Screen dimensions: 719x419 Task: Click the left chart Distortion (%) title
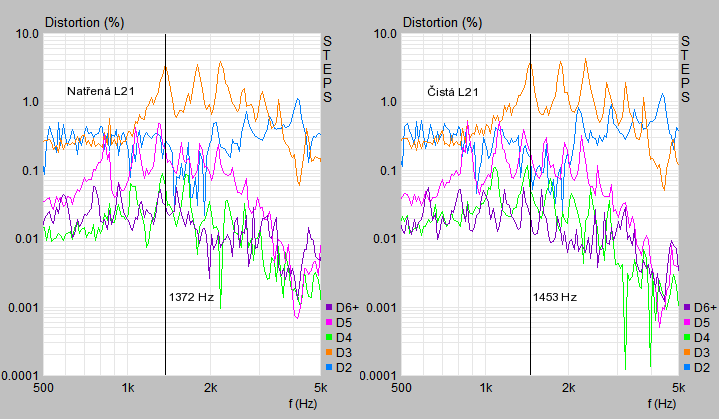click(84, 22)
